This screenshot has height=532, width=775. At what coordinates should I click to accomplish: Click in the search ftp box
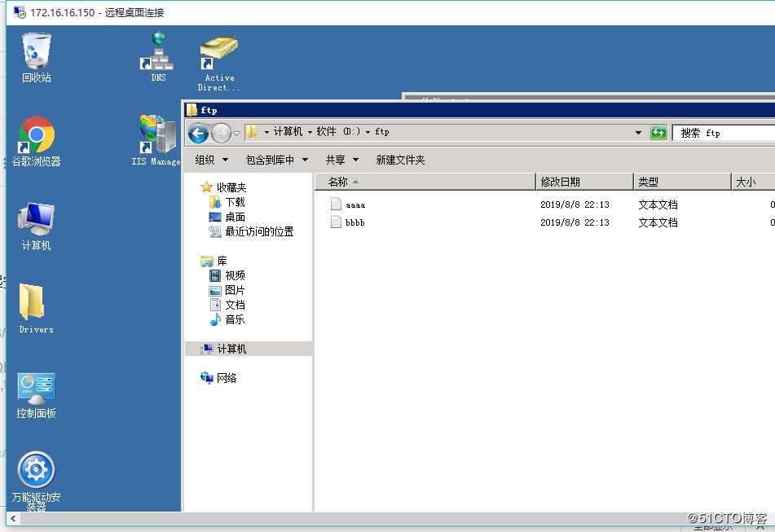[x=723, y=133]
